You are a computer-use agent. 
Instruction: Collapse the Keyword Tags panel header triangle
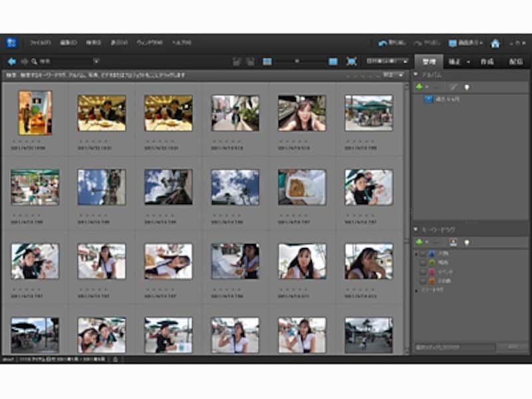416,229
